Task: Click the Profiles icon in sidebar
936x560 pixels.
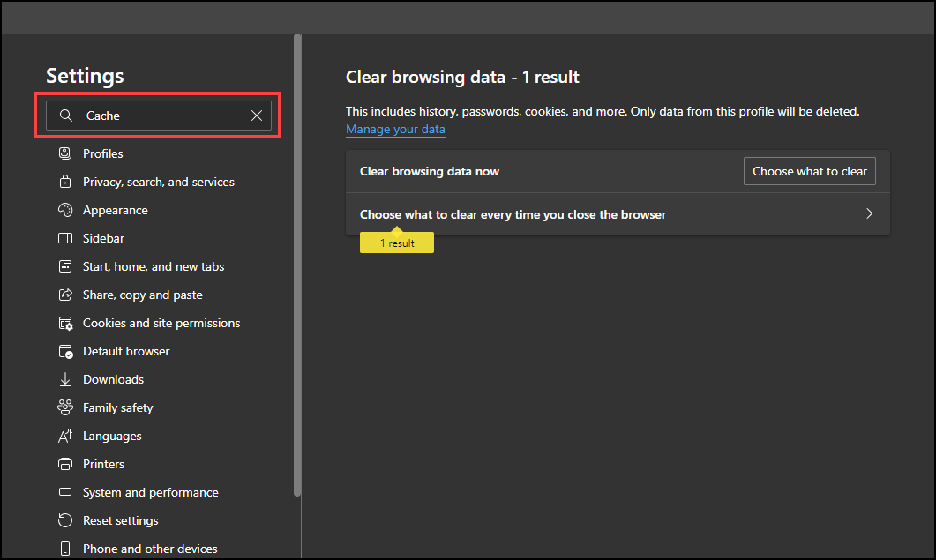Action: [x=64, y=153]
